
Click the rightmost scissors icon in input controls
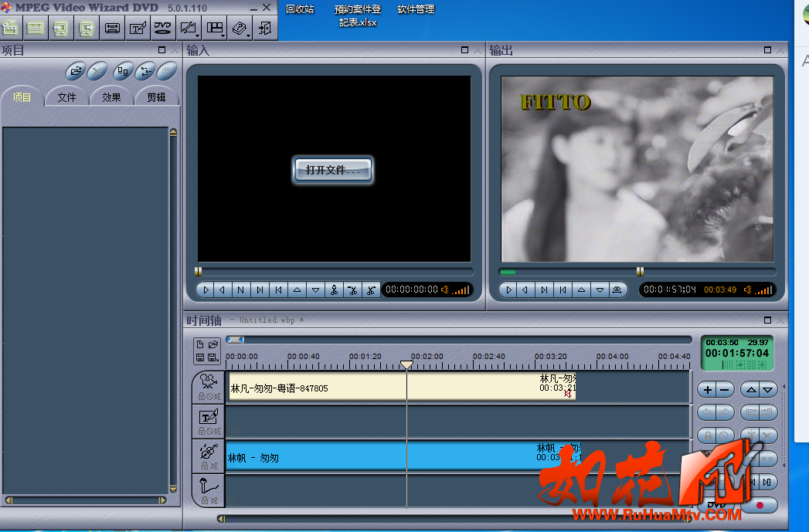click(371, 290)
